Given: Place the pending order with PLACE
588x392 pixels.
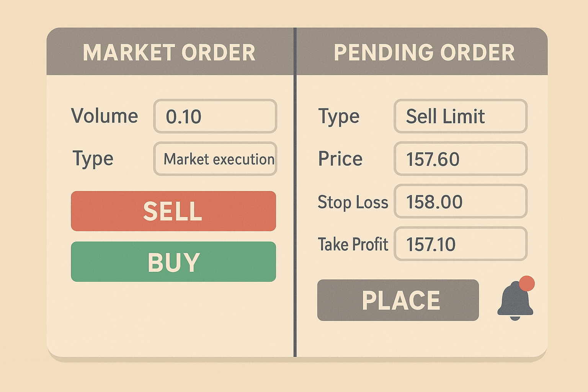Looking at the screenshot, I should tap(398, 300).
